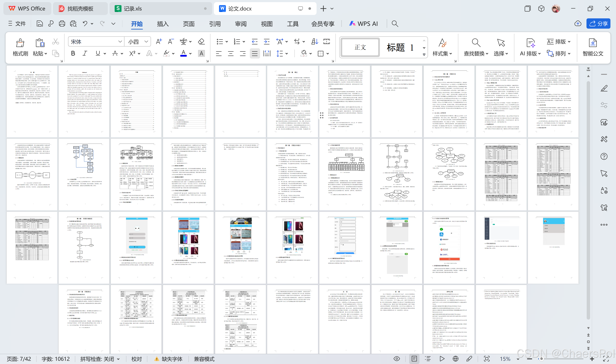The height and width of the screenshot is (364, 616).
Task: Click the text highlight color marker
Action: coord(166,53)
